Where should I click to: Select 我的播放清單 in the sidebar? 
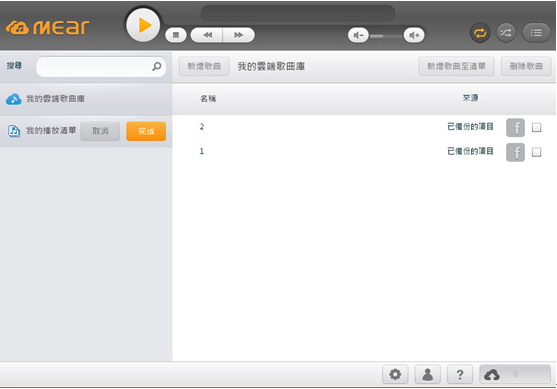pos(51,130)
